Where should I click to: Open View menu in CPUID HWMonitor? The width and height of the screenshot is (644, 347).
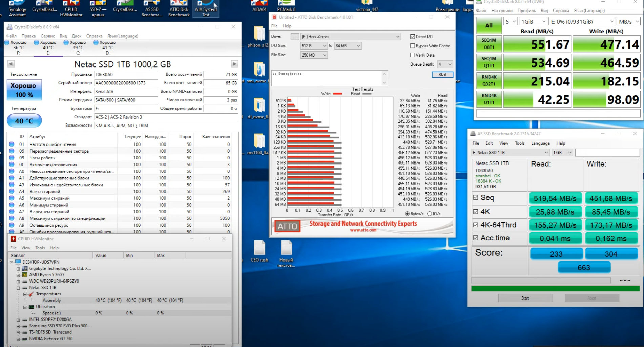[26, 248]
